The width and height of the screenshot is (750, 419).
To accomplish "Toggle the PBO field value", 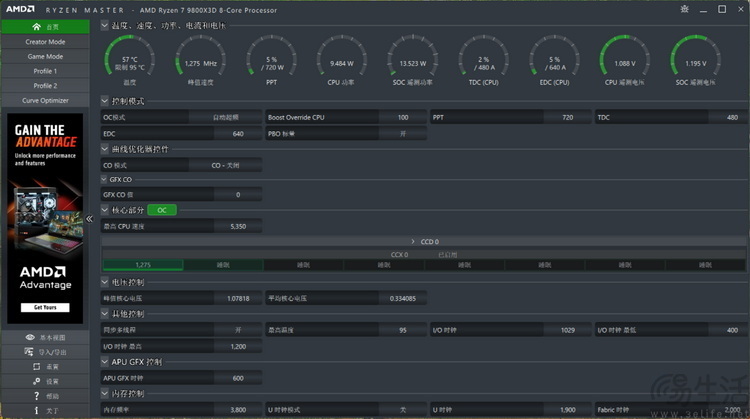I will [403, 134].
